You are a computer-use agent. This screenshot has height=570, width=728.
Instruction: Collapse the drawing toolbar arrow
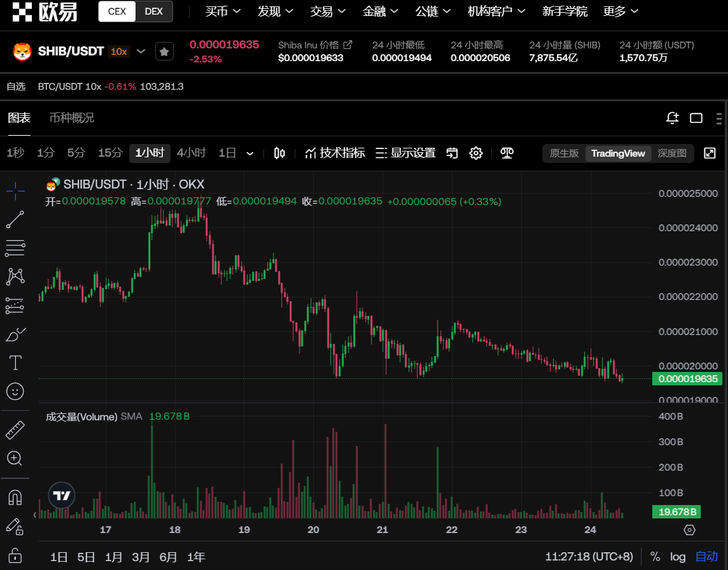(35, 515)
